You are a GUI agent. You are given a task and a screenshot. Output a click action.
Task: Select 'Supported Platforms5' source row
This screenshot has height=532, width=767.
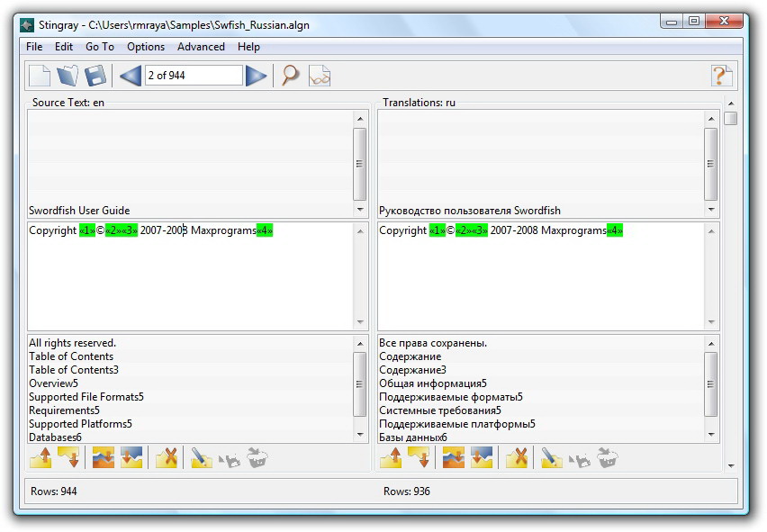pyautogui.click(x=190, y=423)
